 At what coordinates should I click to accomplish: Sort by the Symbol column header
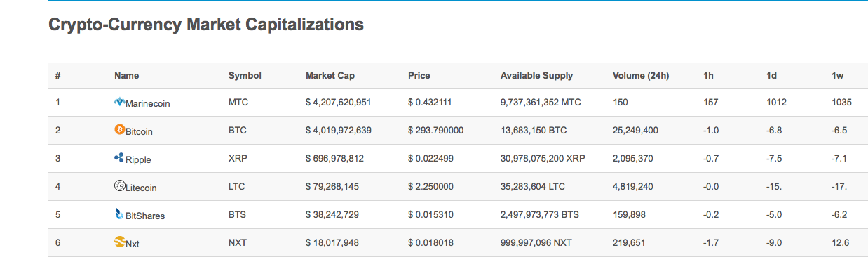tap(245, 75)
